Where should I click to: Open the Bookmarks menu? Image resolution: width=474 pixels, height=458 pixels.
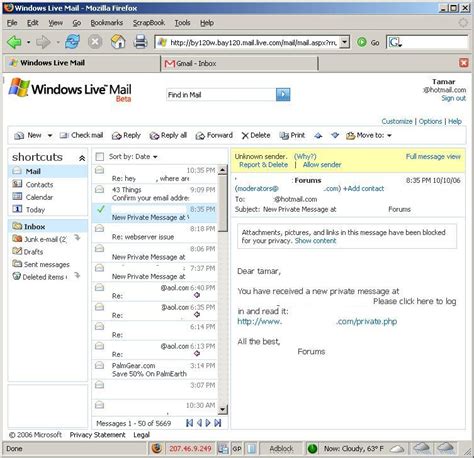pyautogui.click(x=107, y=23)
